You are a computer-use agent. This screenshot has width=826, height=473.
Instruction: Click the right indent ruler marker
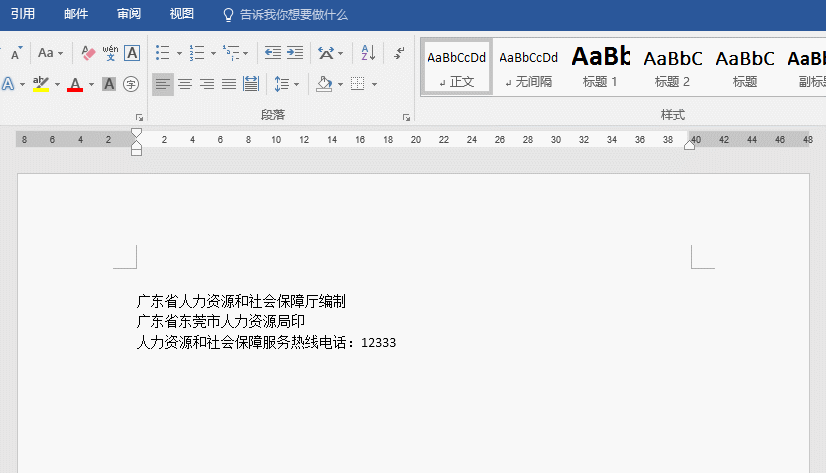(689, 145)
